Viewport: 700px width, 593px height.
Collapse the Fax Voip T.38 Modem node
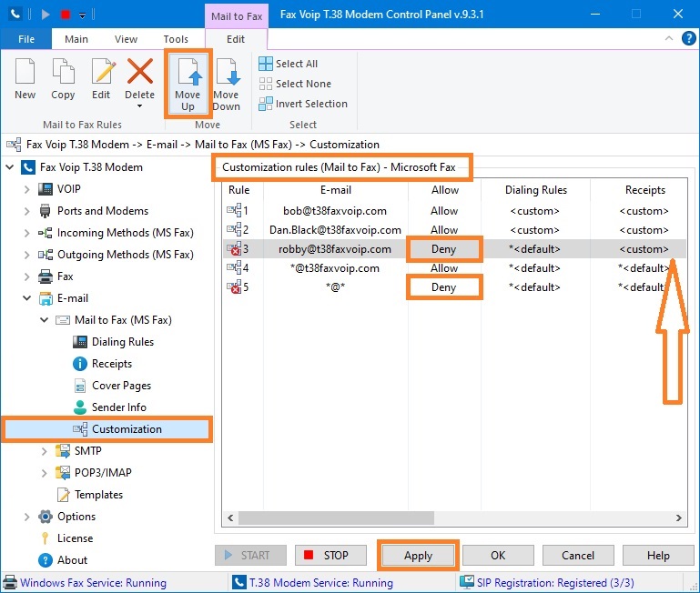(10, 167)
